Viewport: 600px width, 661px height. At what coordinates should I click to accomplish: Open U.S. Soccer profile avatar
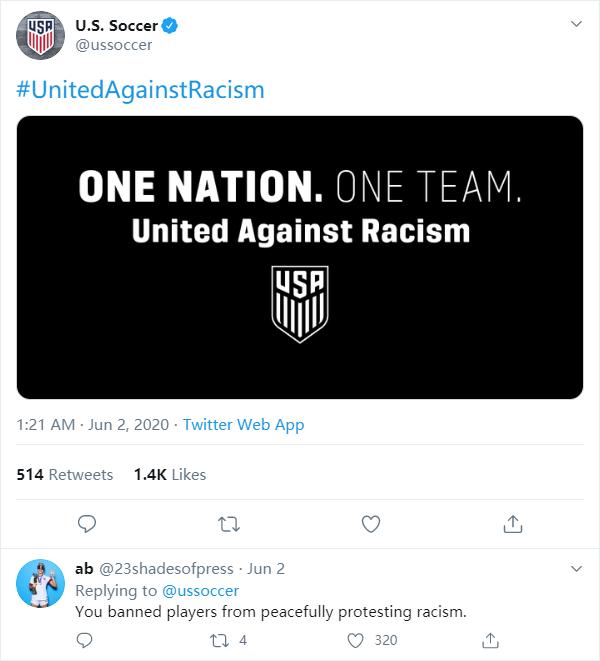[39, 35]
